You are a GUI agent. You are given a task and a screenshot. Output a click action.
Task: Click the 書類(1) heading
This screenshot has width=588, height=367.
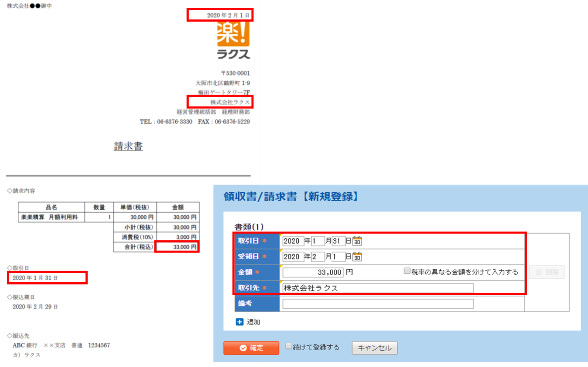[249, 227]
